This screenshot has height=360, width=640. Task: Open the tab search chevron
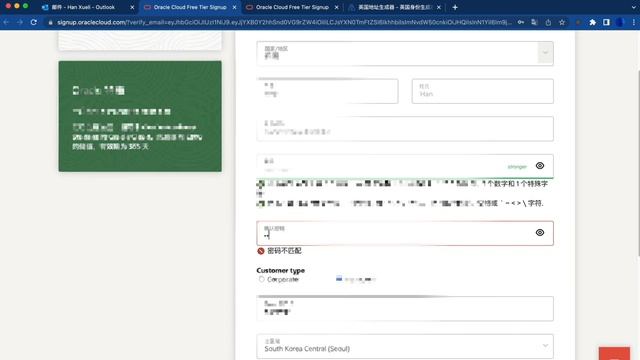coord(633,7)
